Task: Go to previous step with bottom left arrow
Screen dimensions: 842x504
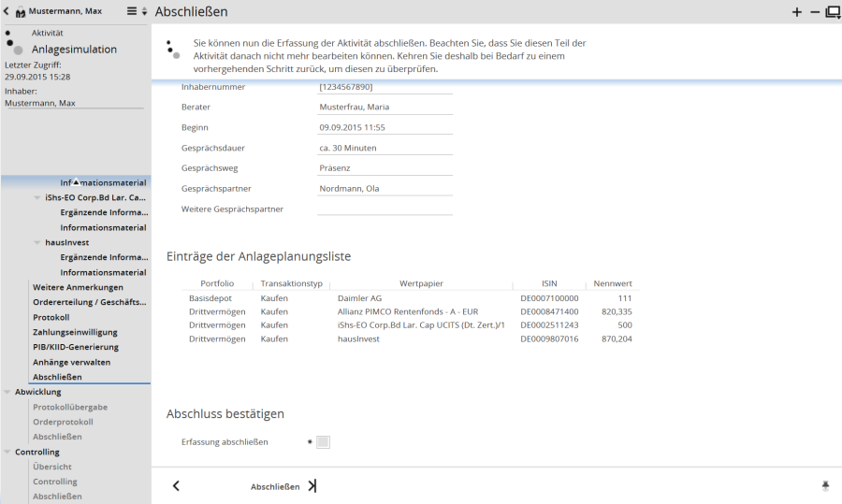Action: click(x=176, y=485)
